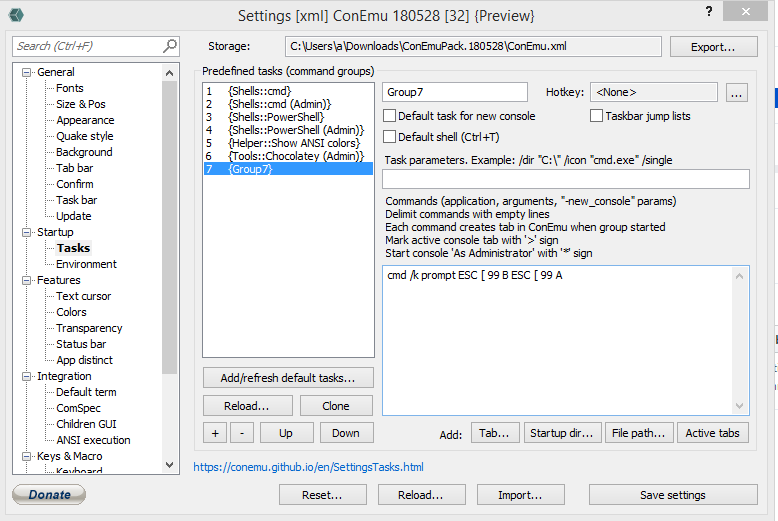Move task Up in list
778x521 pixels.
pos(286,433)
